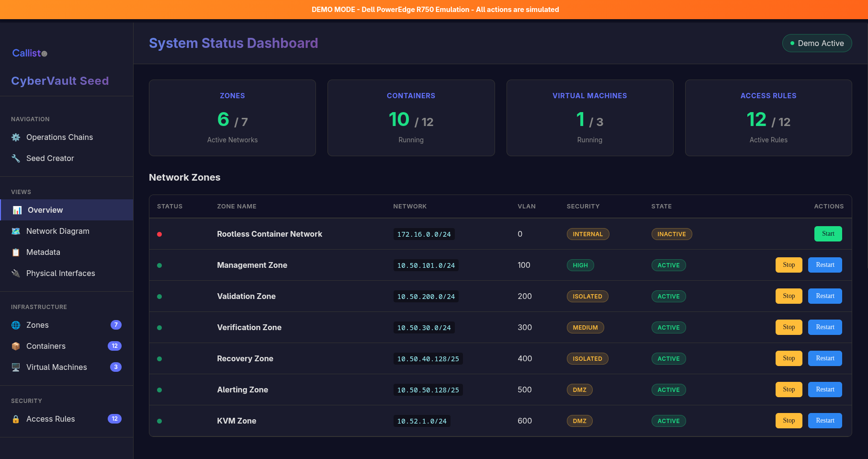The image size is (868, 459).
Task: Select the Physical Interfaces icon
Action: (15, 273)
